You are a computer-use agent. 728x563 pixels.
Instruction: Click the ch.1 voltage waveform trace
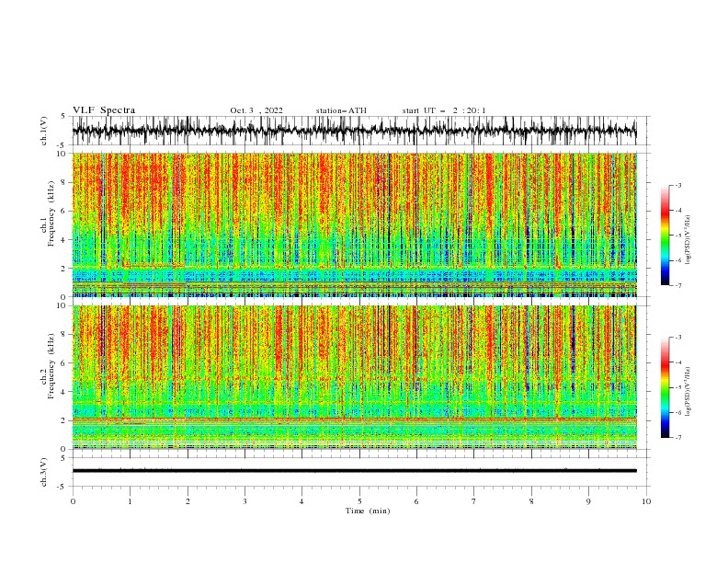pos(355,131)
